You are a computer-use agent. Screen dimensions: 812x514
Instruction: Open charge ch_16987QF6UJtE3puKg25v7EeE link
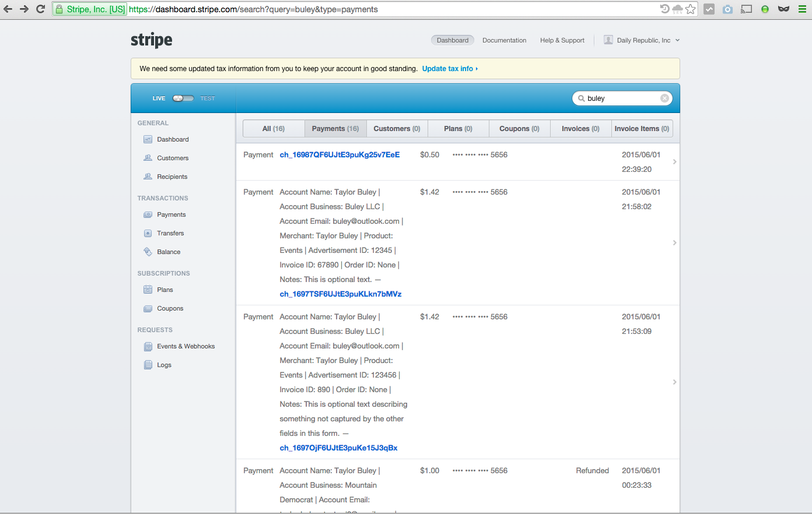[339, 155]
